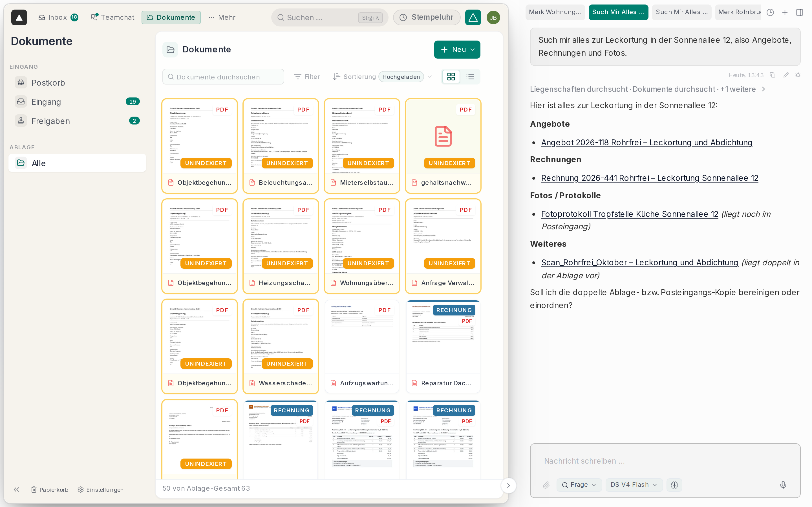
Task: Click the brain icon next to model selector
Action: [674, 485]
